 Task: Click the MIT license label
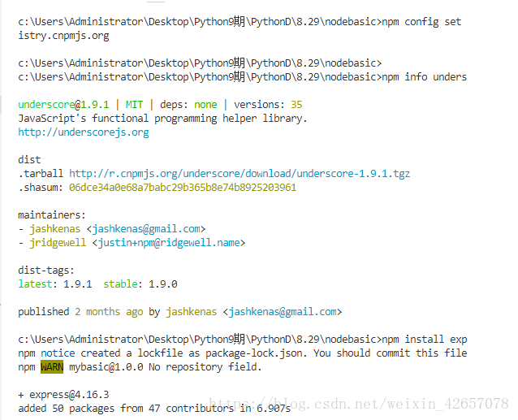click(x=134, y=105)
